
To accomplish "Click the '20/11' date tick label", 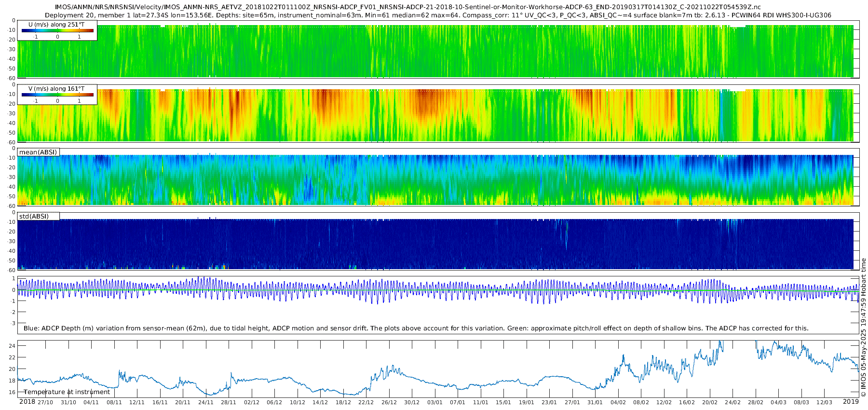I will click(183, 402).
